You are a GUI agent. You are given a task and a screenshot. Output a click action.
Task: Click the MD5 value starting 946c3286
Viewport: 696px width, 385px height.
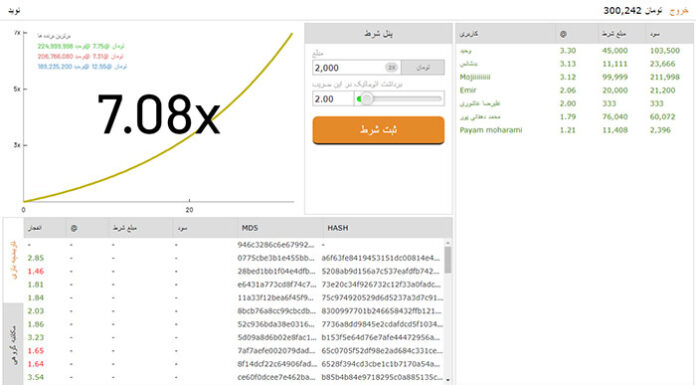pyautogui.click(x=276, y=244)
